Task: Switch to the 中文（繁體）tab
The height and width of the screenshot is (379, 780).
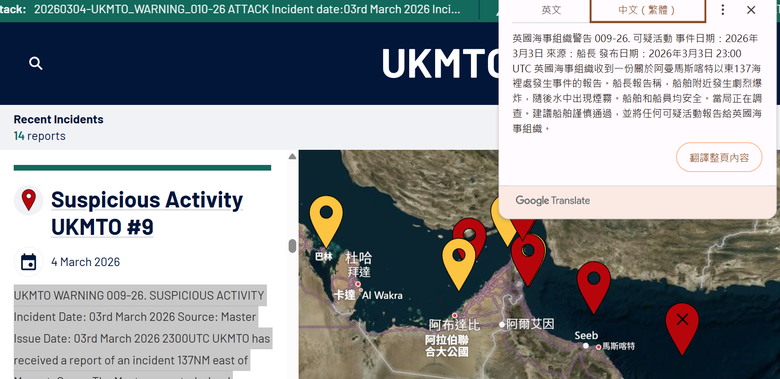Action: tap(647, 10)
